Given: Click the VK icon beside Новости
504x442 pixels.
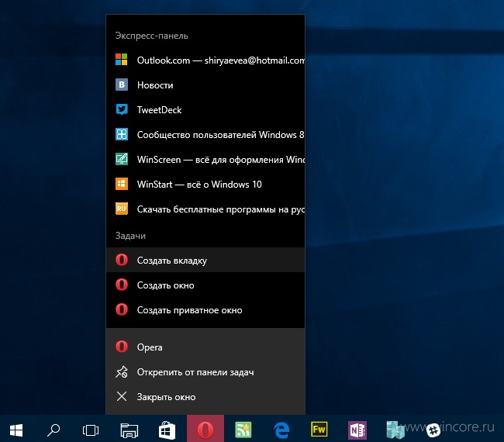Looking at the screenshot, I should click(122, 85).
